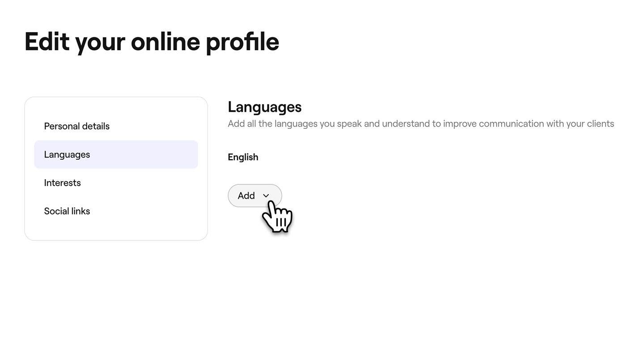Open the Add language dropdown
644x358 pixels.
tap(254, 196)
